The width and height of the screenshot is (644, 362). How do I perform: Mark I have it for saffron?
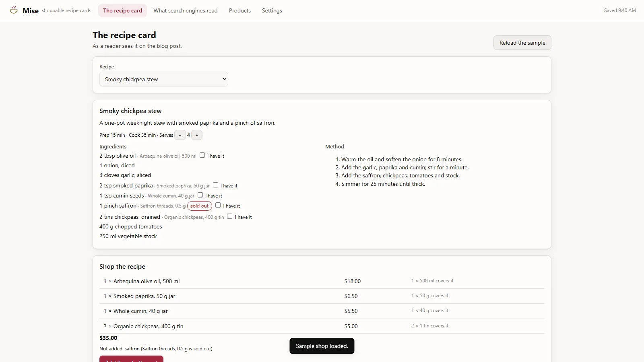pyautogui.click(x=218, y=205)
